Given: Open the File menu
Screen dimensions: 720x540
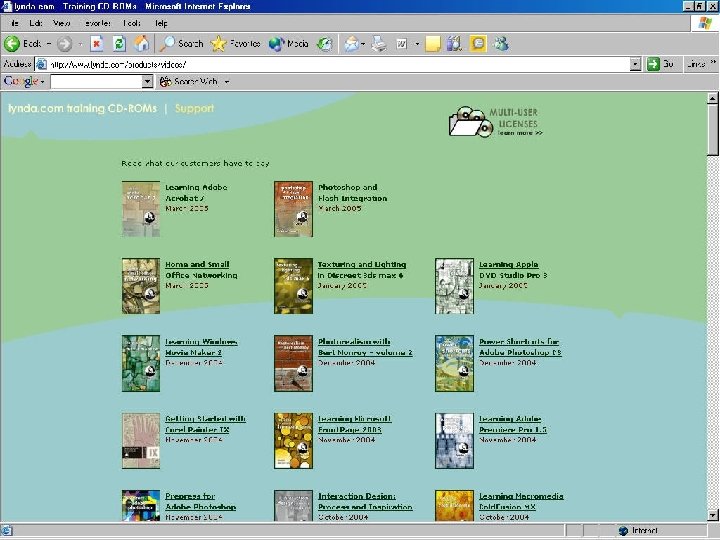Looking at the screenshot, I should click(15, 23).
